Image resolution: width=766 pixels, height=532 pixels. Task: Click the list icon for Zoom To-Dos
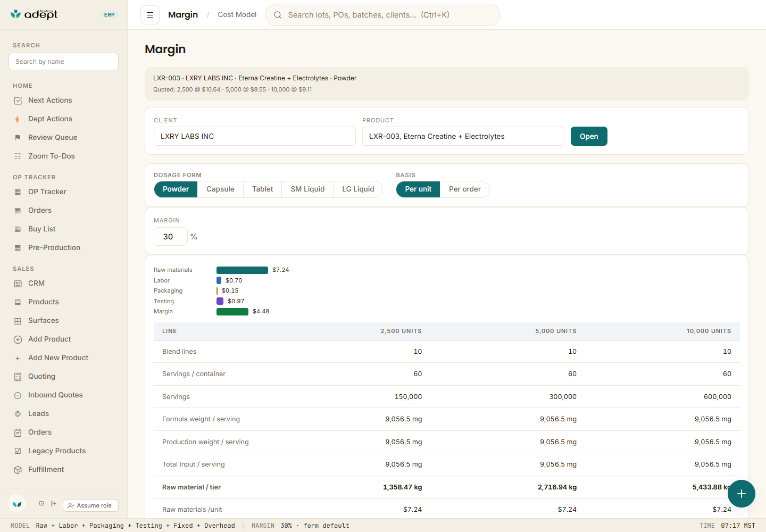[18, 156]
